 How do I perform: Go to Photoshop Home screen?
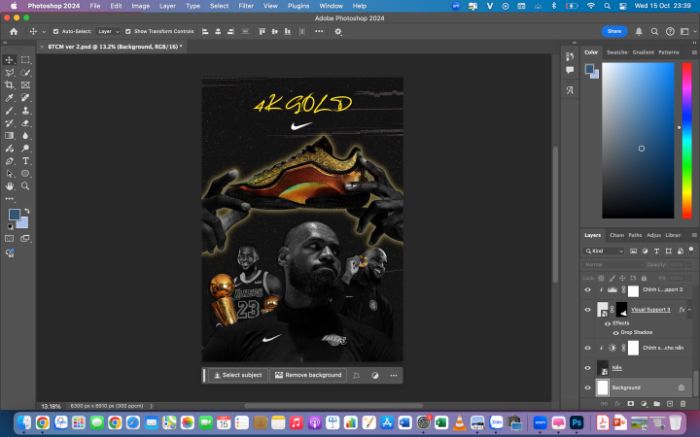pyautogui.click(x=14, y=31)
